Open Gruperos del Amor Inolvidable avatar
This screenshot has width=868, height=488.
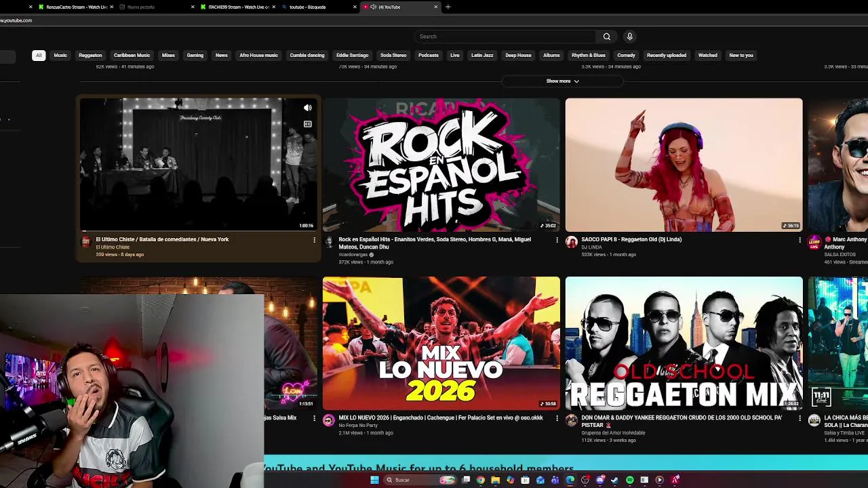[x=572, y=420]
